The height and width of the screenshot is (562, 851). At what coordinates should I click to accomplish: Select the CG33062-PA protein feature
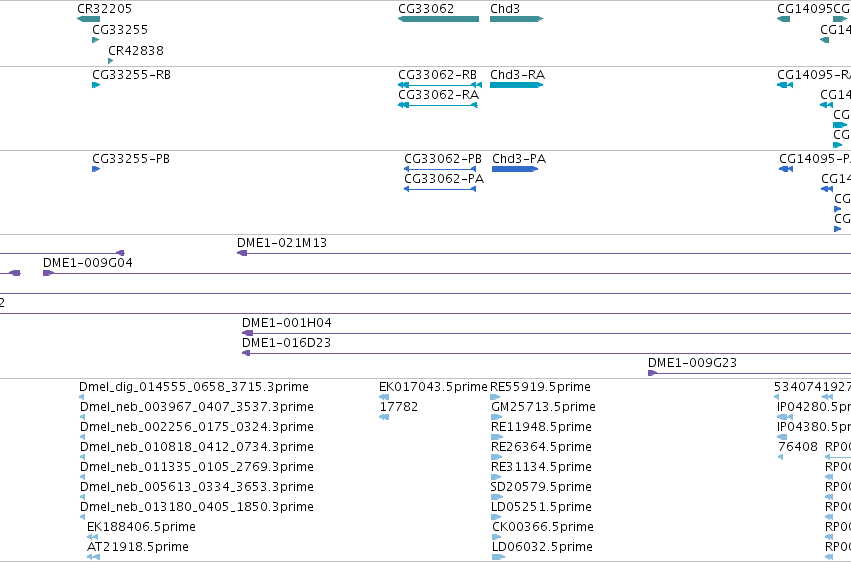coord(440,189)
